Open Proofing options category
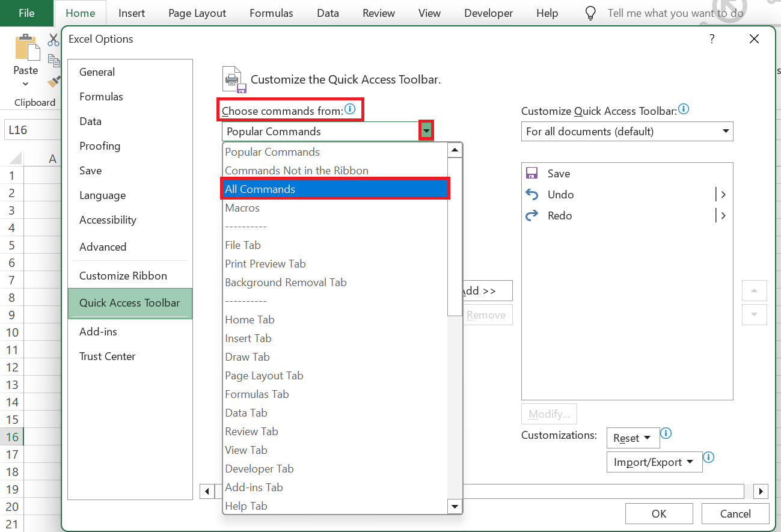The image size is (781, 532). coord(130,146)
